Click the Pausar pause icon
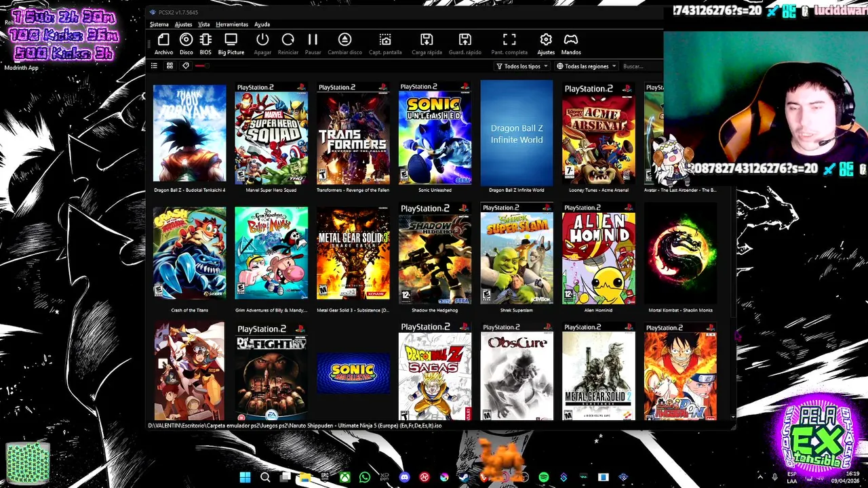868x488 pixels. click(313, 44)
